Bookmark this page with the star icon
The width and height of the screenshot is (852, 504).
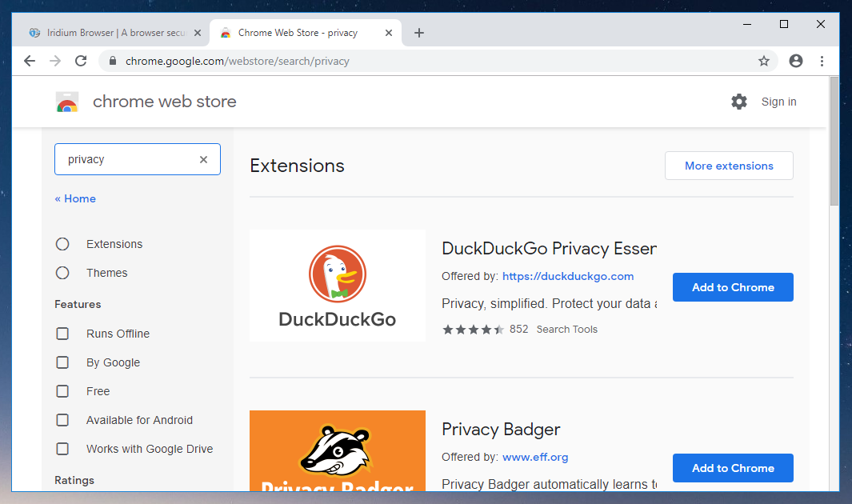764,61
